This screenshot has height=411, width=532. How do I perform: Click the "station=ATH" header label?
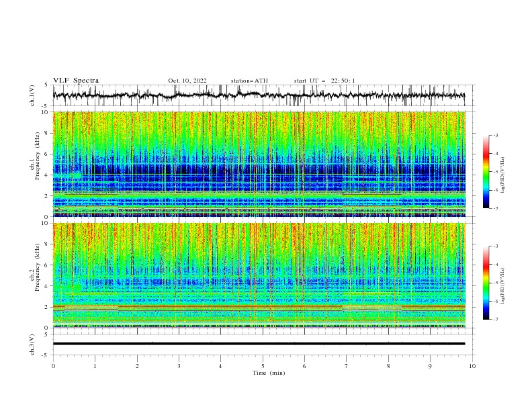(x=249, y=81)
